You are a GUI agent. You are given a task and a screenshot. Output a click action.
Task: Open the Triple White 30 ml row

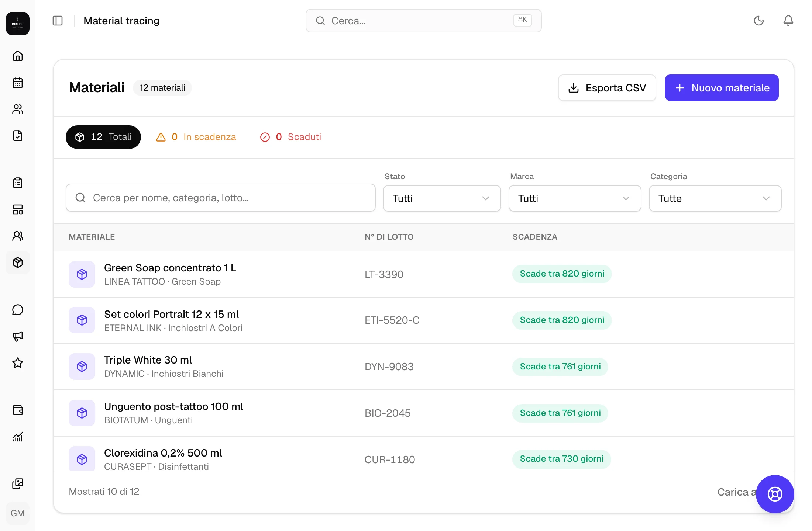424,367
